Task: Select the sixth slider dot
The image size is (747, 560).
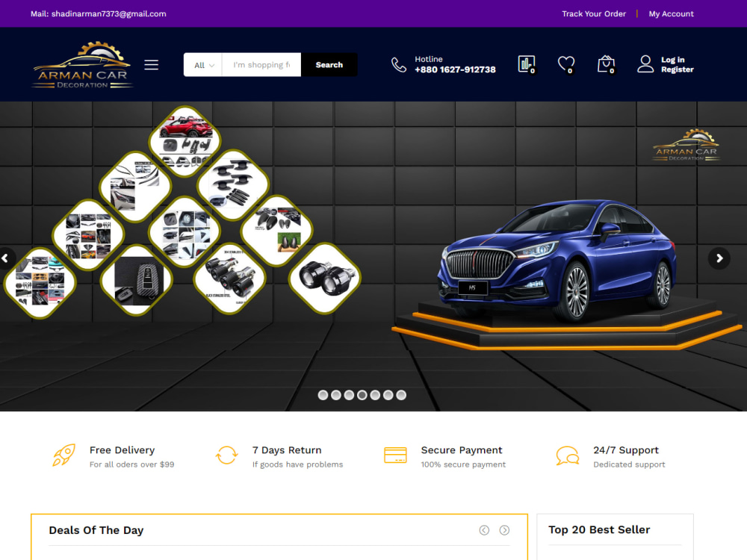Action: click(x=388, y=395)
